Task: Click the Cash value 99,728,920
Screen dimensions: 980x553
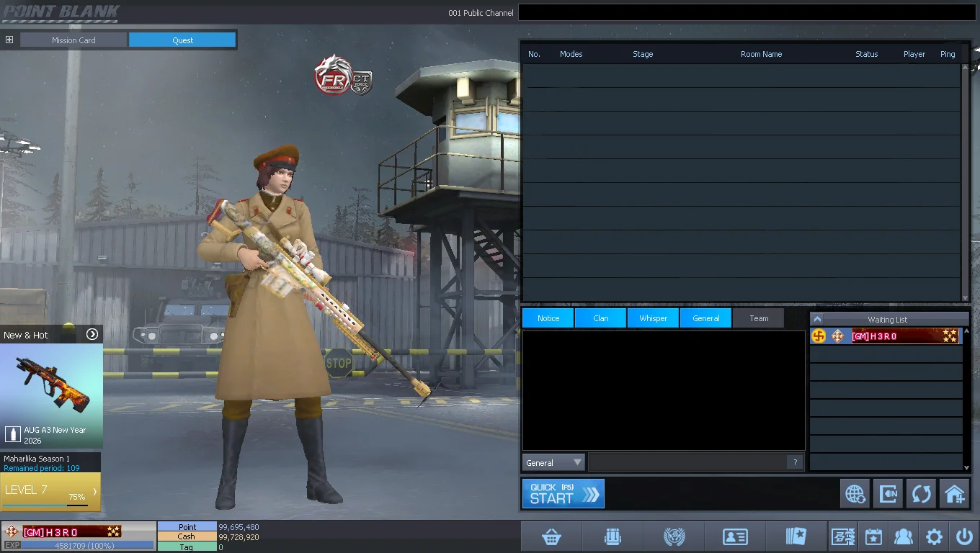Action: (239, 537)
